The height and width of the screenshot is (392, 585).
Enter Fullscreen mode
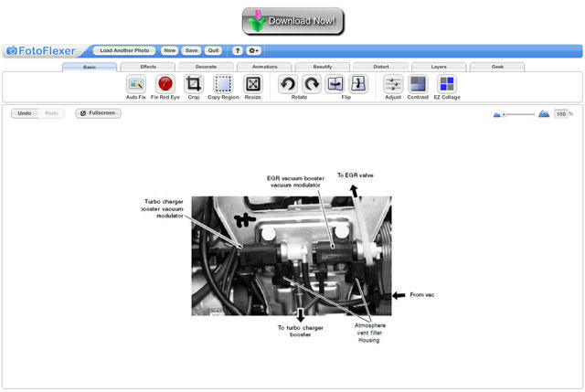coord(98,113)
